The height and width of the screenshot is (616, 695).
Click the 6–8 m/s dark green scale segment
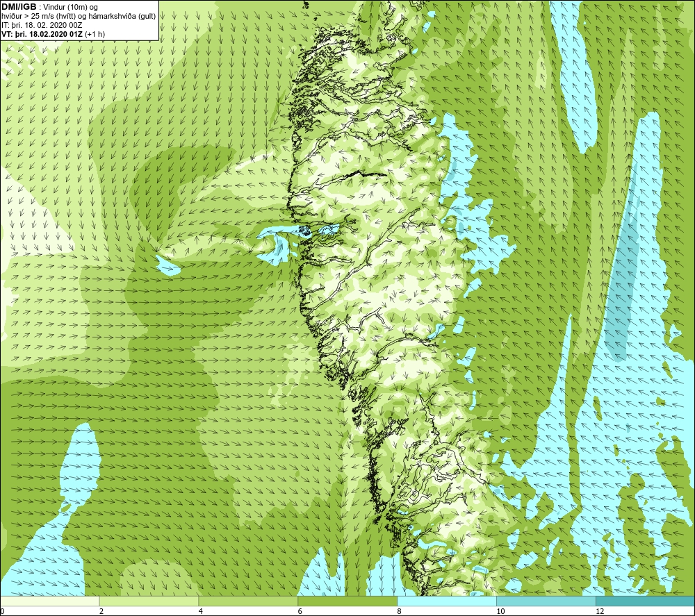[347, 601]
